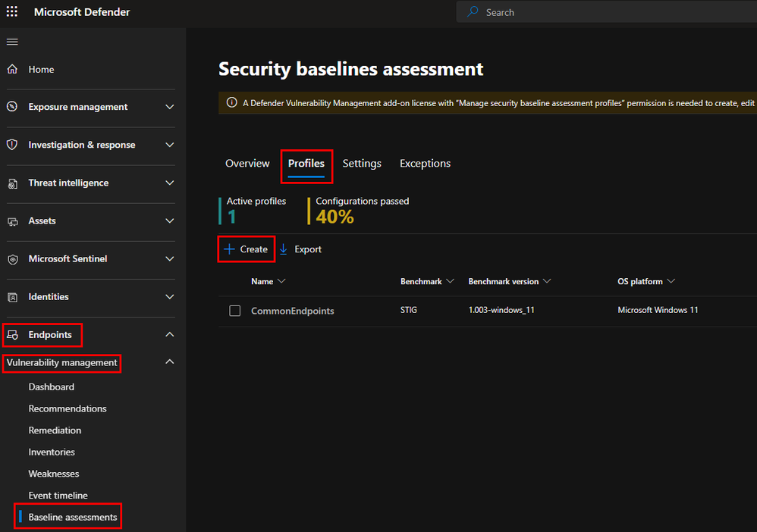Viewport: 757px width, 532px height.
Task: Click the Create profile button
Action: point(246,249)
